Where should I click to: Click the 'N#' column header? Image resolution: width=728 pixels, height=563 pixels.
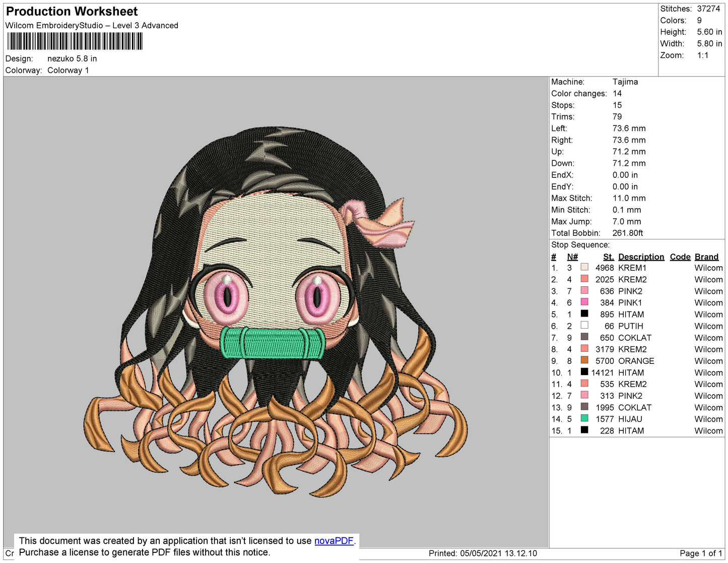point(572,257)
